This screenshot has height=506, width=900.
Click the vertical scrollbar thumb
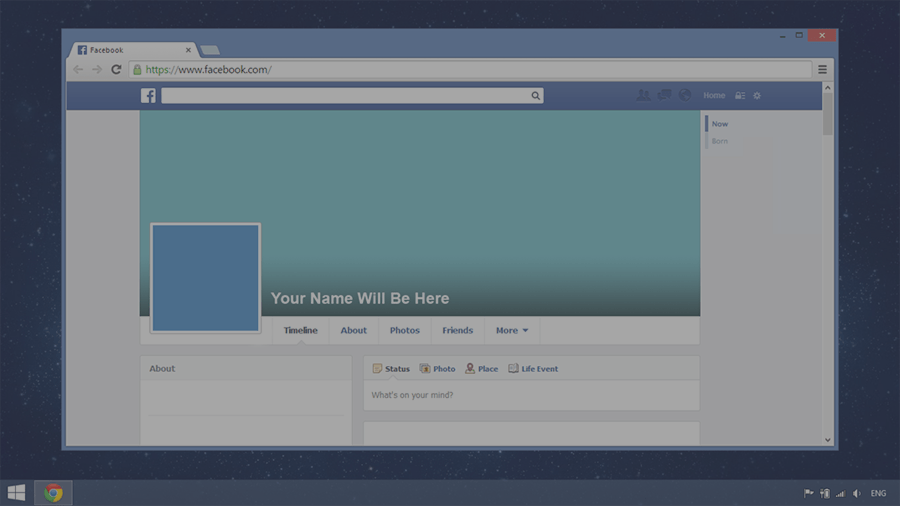pos(828,114)
